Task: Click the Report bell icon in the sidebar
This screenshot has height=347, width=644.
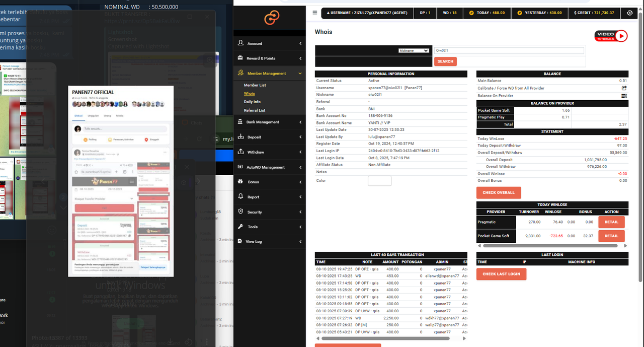Action: [241, 196]
